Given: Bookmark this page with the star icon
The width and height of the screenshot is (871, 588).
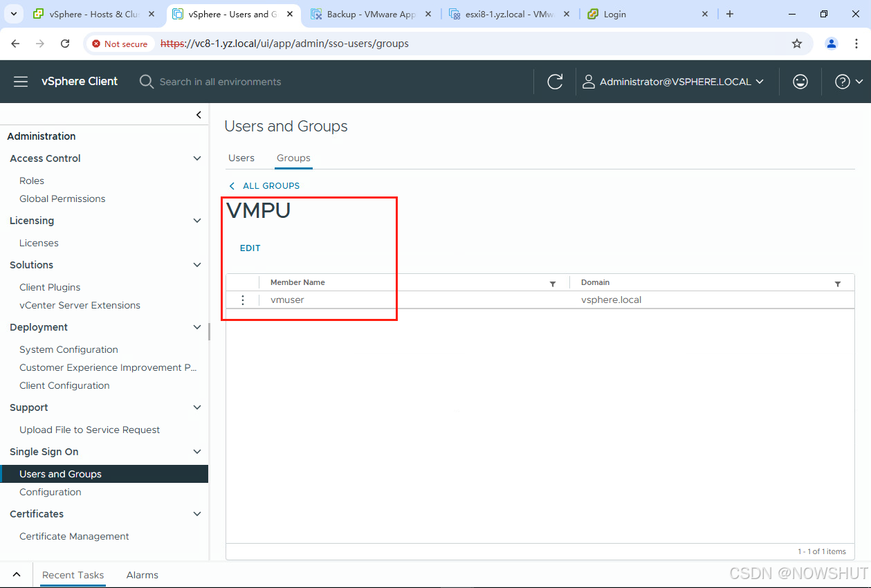Looking at the screenshot, I should [797, 44].
